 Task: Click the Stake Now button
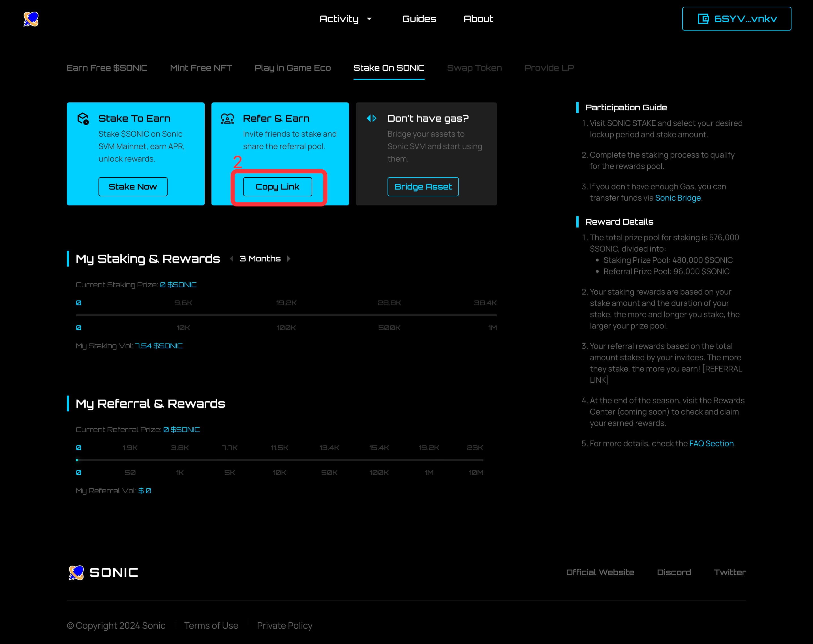tap(133, 186)
